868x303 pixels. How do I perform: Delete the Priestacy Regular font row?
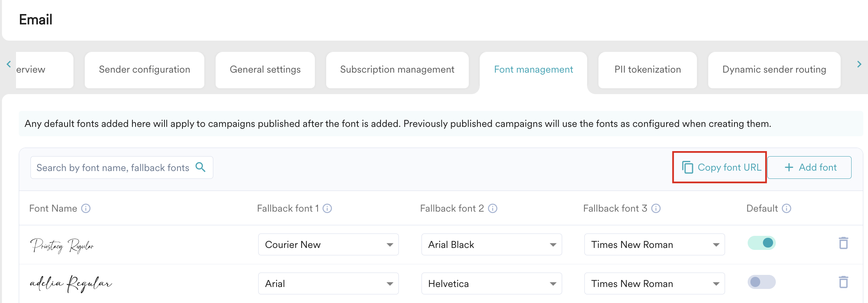(x=843, y=243)
